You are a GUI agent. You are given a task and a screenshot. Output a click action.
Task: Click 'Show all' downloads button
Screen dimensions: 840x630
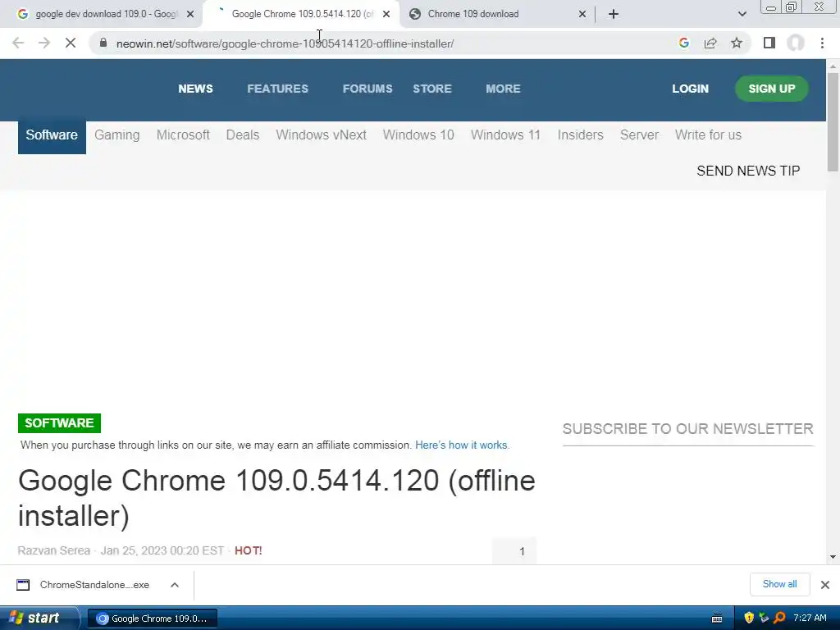tap(779, 584)
